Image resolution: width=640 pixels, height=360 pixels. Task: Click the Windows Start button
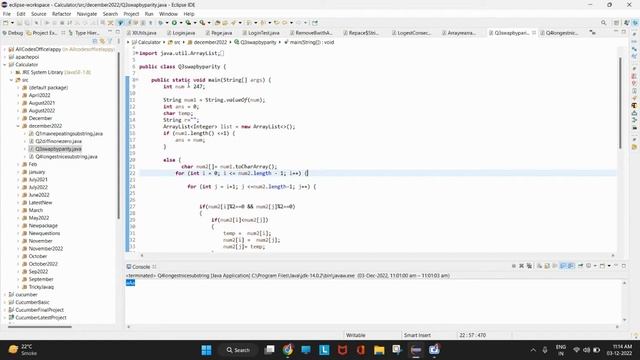(207, 350)
